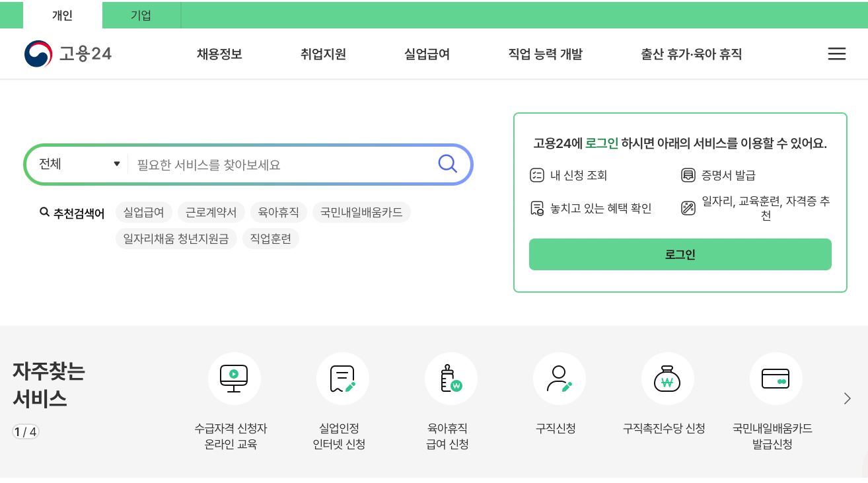Click the 증명서 발급 certificate icon

tap(688, 175)
